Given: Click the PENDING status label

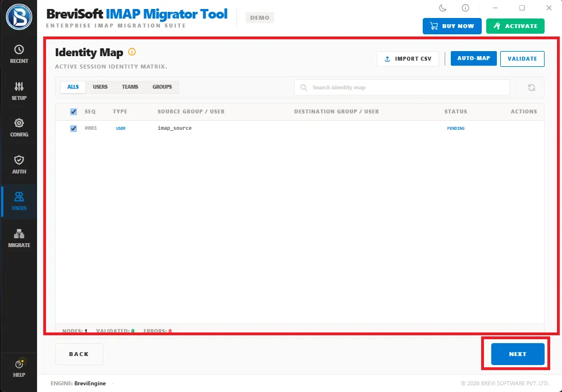Looking at the screenshot, I should point(455,128).
